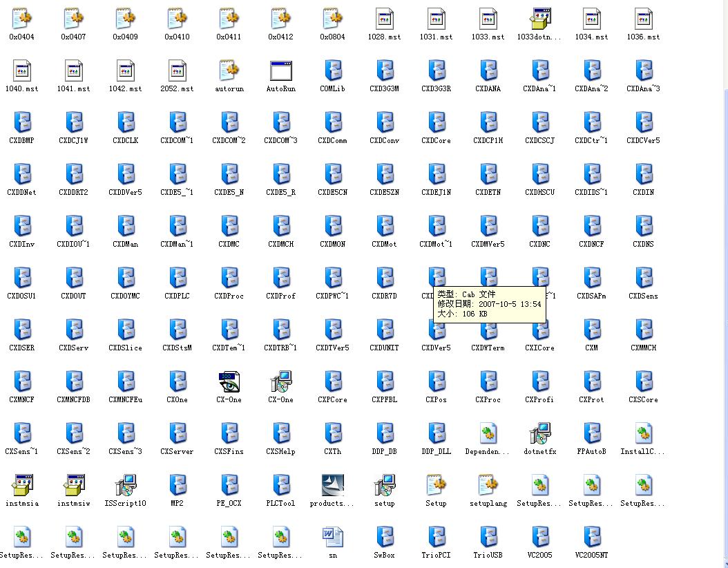Select the COMLib cab file

(x=333, y=71)
